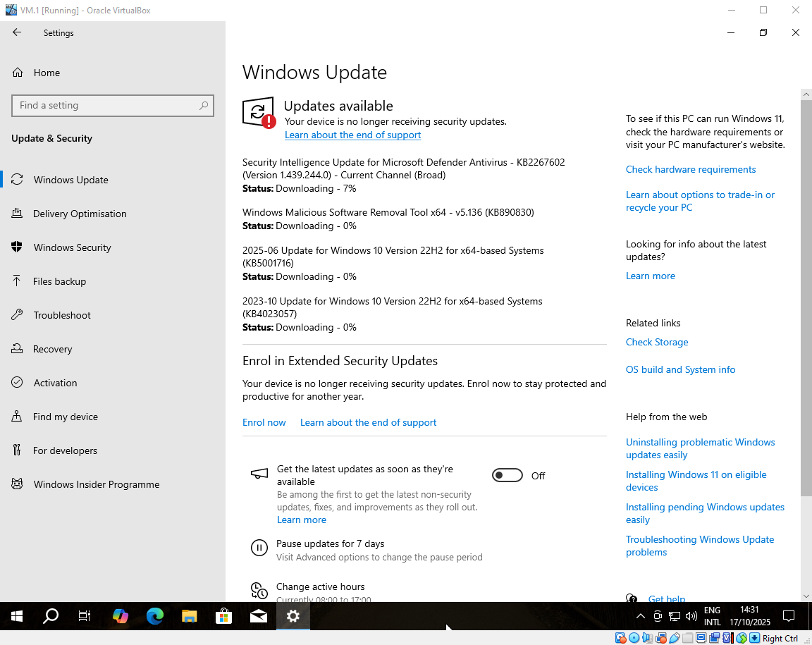812x645 pixels.
Task: Click the Windows Insider Programme icon
Action: (x=17, y=484)
